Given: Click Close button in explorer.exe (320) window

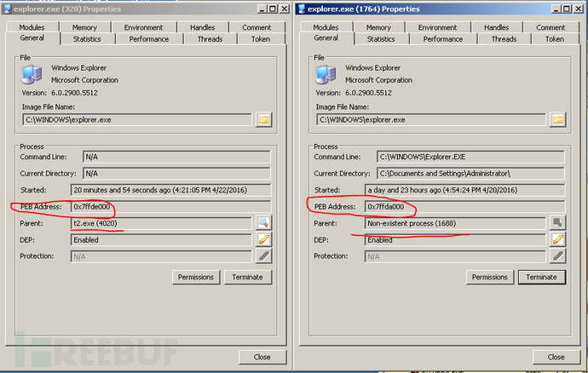Looking at the screenshot, I should click(262, 357).
